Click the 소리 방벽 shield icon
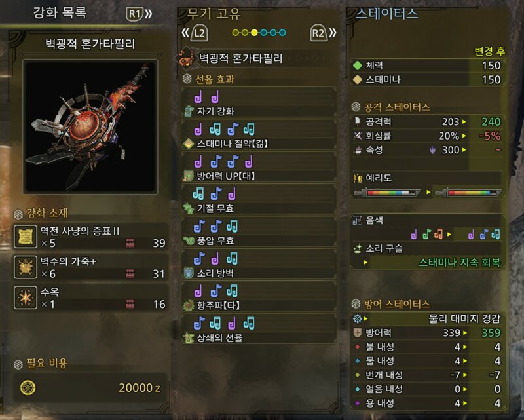The image size is (524, 420). (189, 273)
